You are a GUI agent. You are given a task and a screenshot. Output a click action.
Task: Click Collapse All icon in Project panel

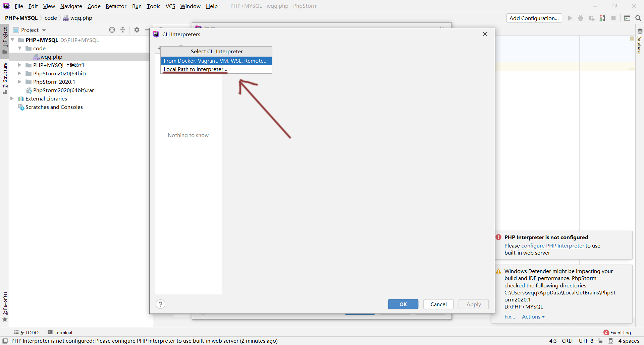[x=123, y=30]
